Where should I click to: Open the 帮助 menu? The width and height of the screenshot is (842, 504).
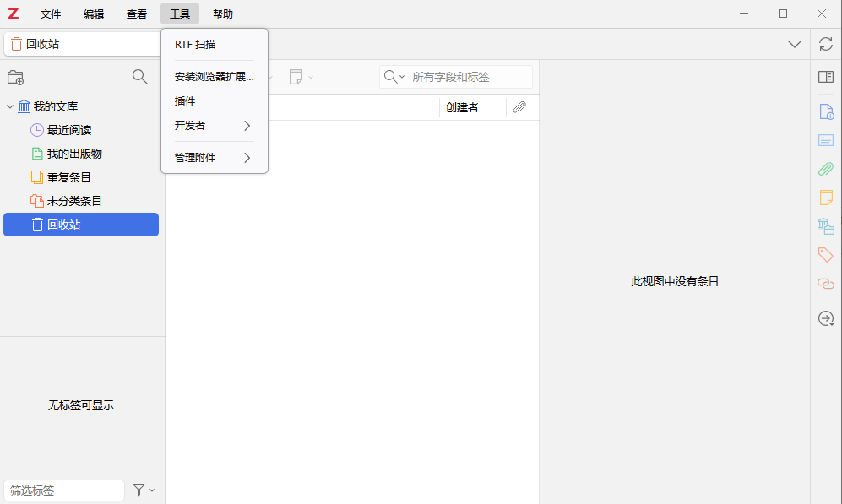pos(223,14)
